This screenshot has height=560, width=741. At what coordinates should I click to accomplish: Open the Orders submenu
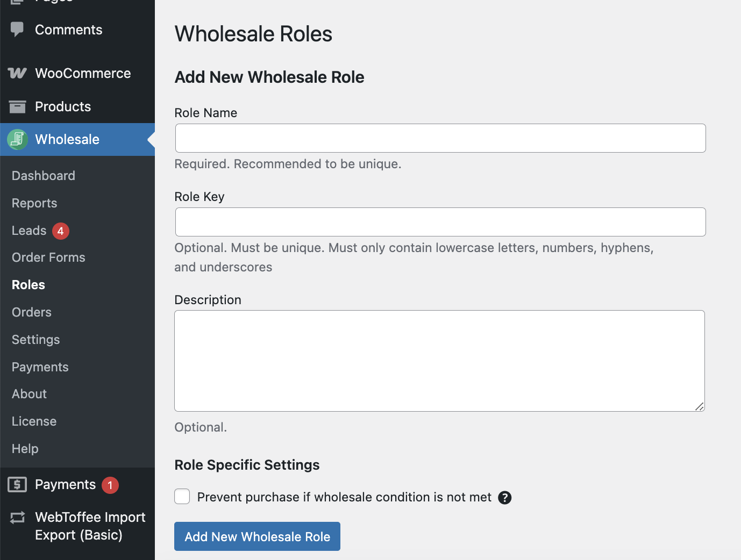pos(32,312)
